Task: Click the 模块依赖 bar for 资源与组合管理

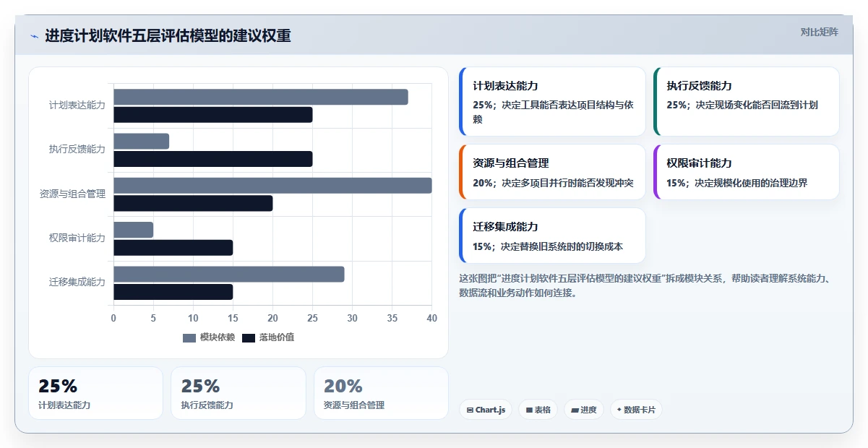Action: (272, 186)
